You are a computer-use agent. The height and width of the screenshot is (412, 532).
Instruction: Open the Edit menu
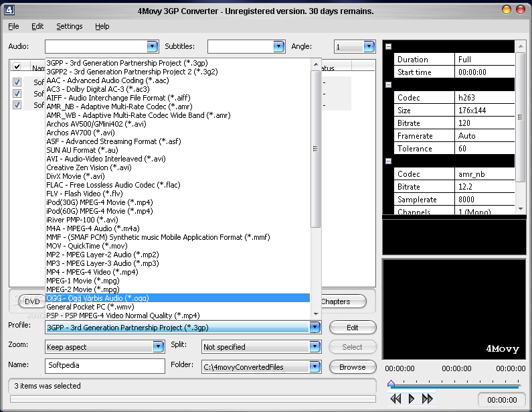pos(37,26)
